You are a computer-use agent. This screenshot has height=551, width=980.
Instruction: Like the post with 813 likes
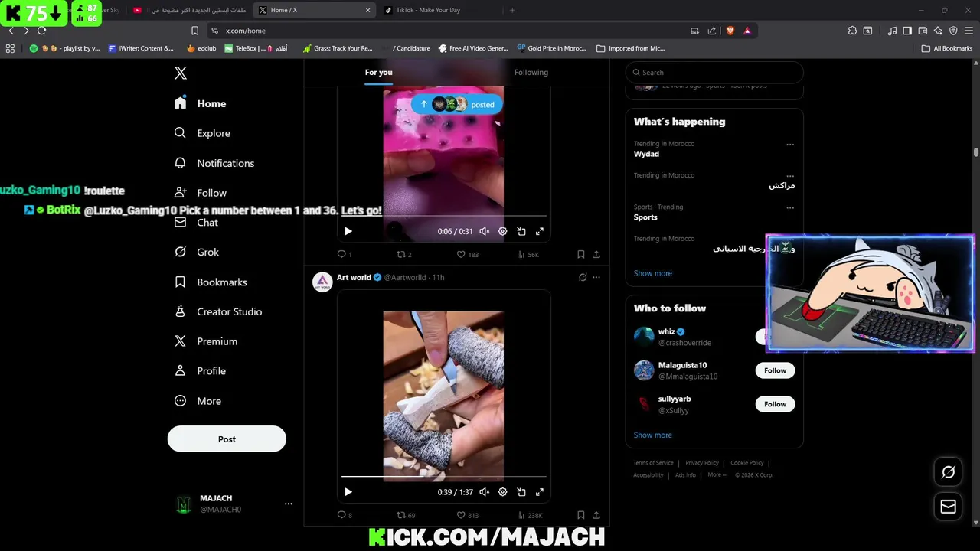467,515
